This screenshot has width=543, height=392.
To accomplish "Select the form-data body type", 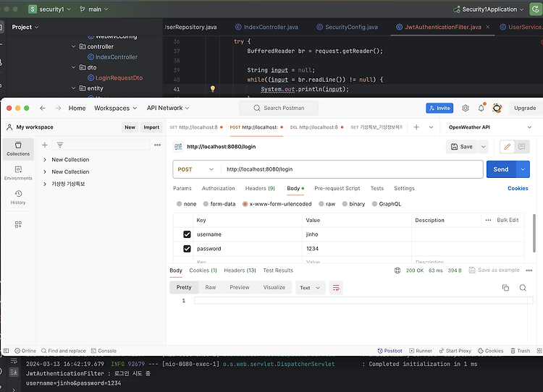I will pyautogui.click(x=206, y=204).
